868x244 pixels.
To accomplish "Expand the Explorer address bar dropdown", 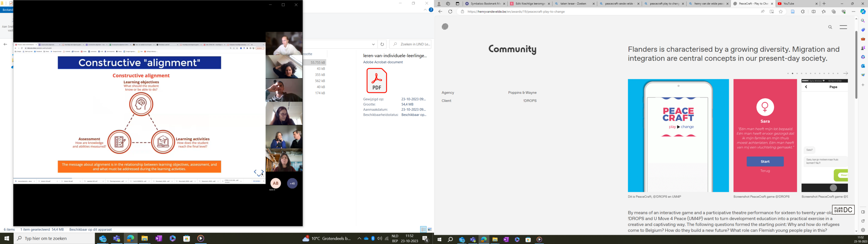I will (x=373, y=44).
